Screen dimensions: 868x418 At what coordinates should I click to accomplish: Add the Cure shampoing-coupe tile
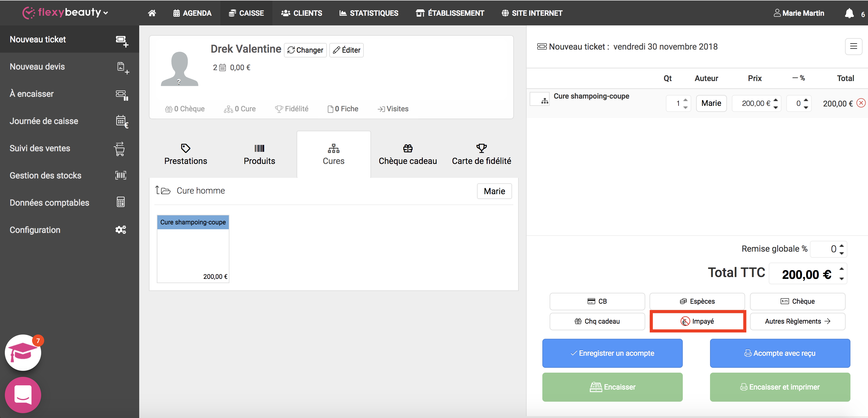(193, 249)
